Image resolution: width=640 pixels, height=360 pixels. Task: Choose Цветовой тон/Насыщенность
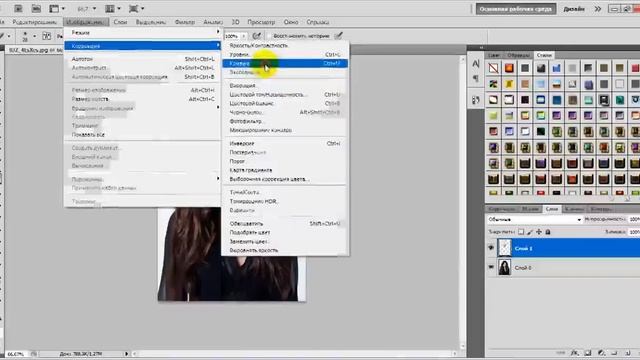[285, 94]
